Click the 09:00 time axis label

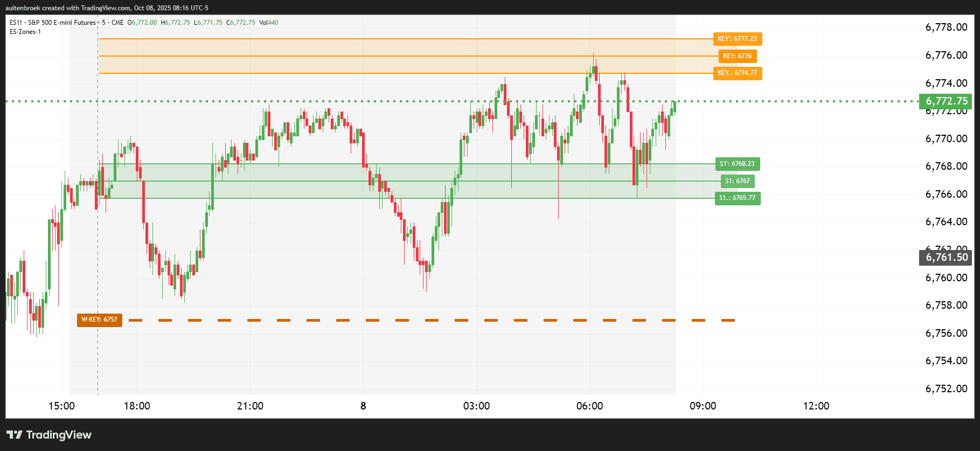click(703, 406)
